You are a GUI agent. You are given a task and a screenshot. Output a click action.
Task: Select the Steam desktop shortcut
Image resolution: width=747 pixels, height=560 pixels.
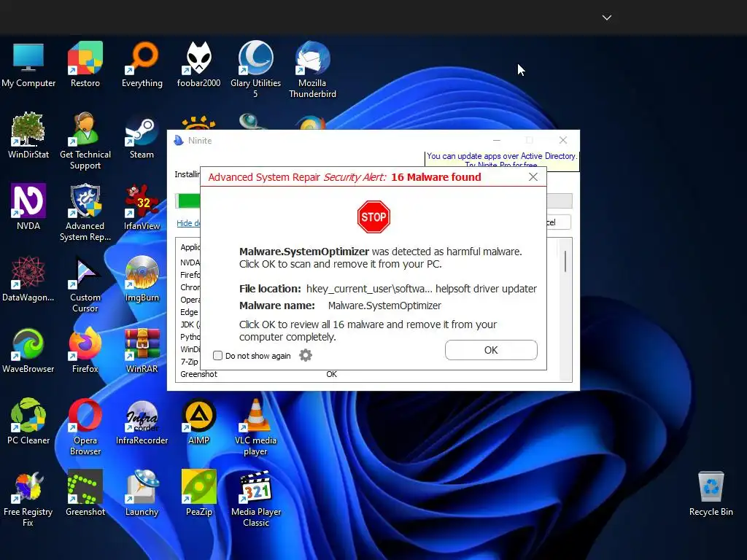(142, 136)
